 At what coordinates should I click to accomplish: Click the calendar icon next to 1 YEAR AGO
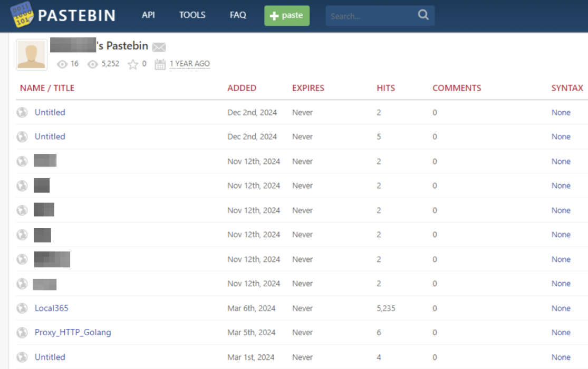[x=160, y=63]
